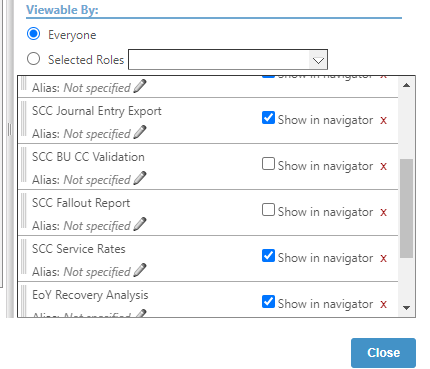This screenshot has height=369, width=430.
Task: Open the Selected Roles dropdown arrow
Action: (318, 60)
